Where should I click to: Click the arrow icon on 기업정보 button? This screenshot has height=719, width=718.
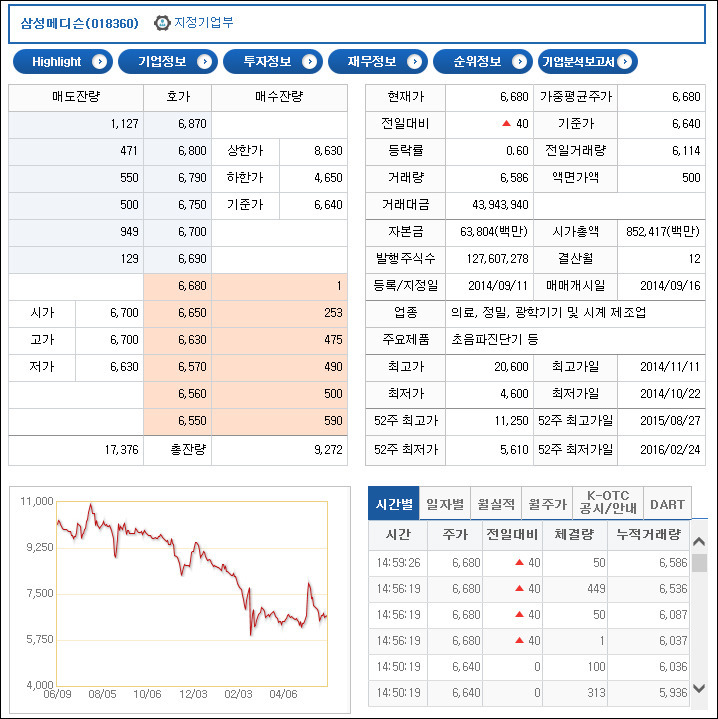click(x=204, y=61)
